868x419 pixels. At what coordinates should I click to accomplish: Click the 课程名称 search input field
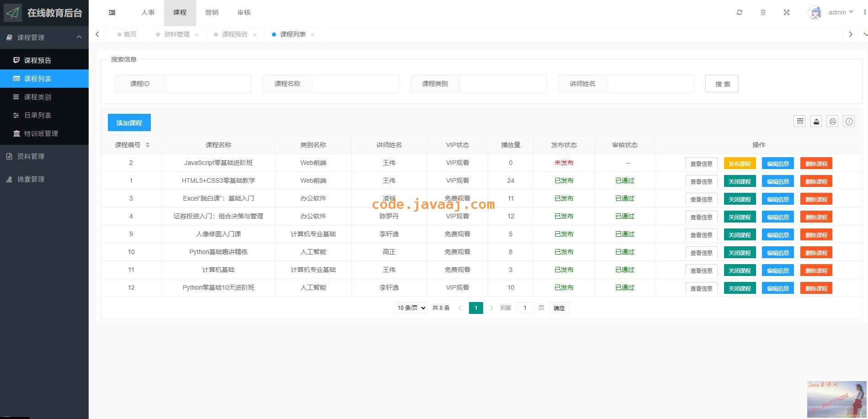tap(355, 84)
